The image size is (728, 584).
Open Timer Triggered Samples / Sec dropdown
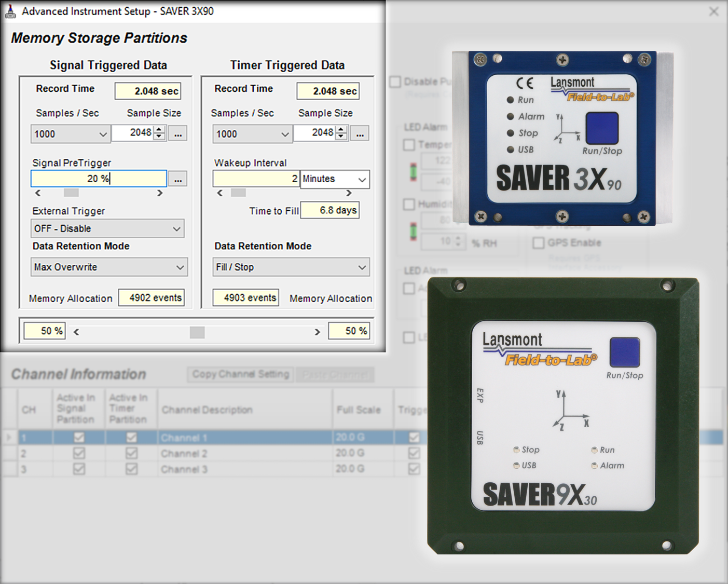pos(252,134)
